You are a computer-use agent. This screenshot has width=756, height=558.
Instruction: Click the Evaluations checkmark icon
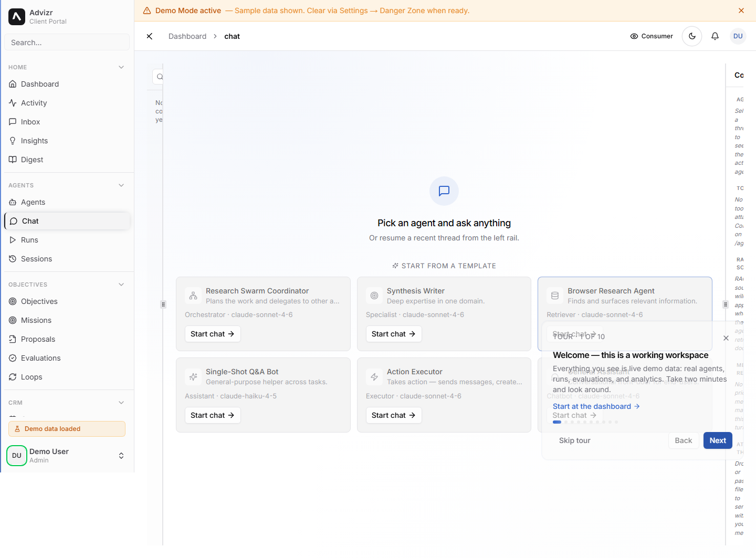(13, 358)
